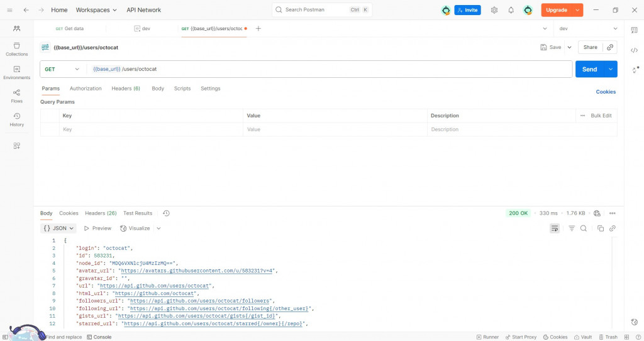
Task: Click the request URL field
Action: coord(329,69)
